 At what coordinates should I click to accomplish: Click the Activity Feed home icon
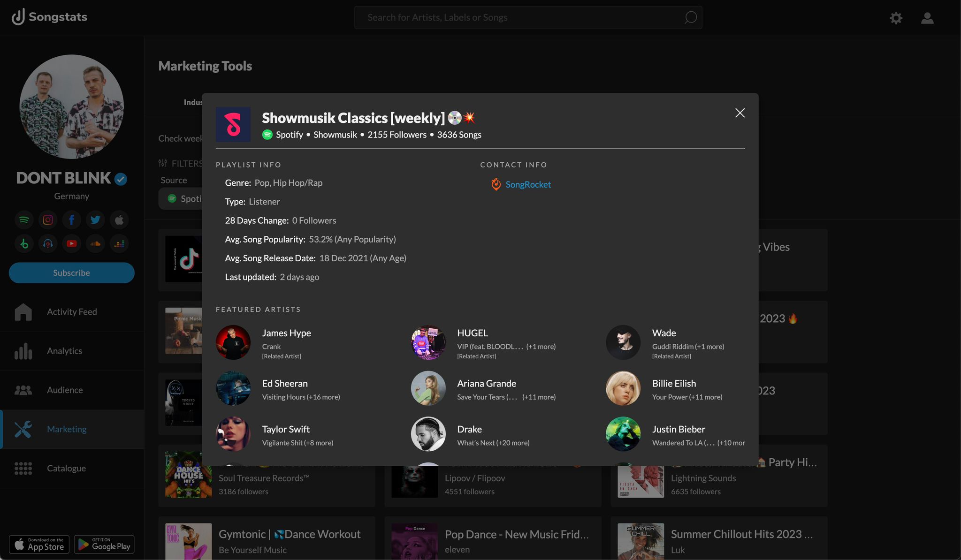point(23,312)
